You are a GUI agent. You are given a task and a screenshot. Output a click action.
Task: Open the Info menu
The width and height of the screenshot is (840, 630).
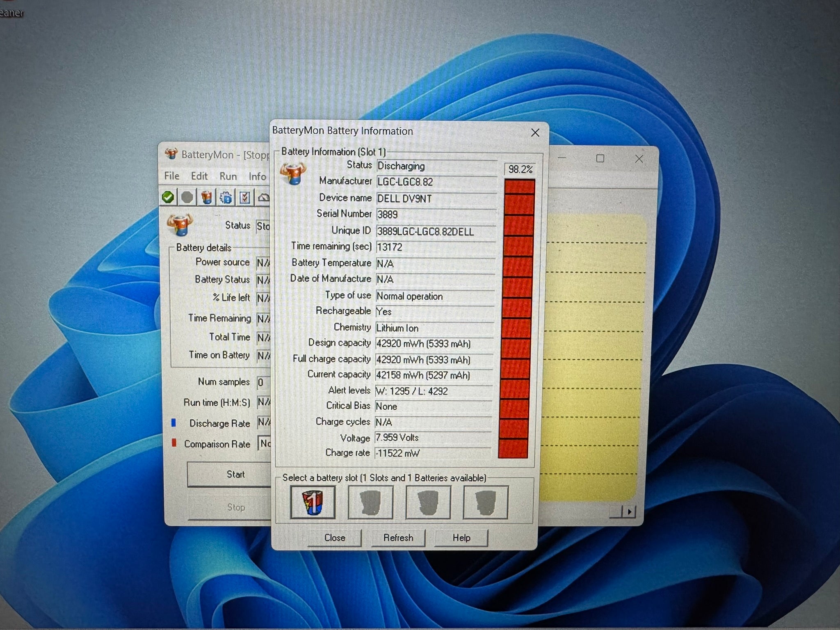coord(257,176)
